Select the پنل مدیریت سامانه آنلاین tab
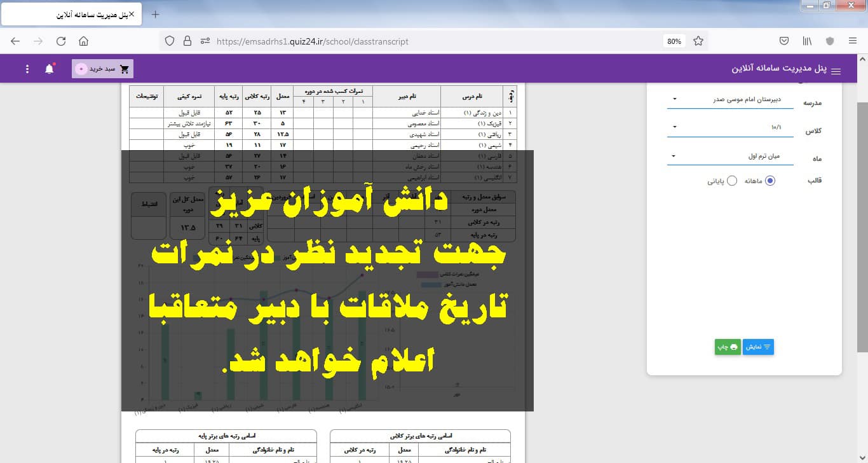The image size is (868, 463). coord(71,14)
